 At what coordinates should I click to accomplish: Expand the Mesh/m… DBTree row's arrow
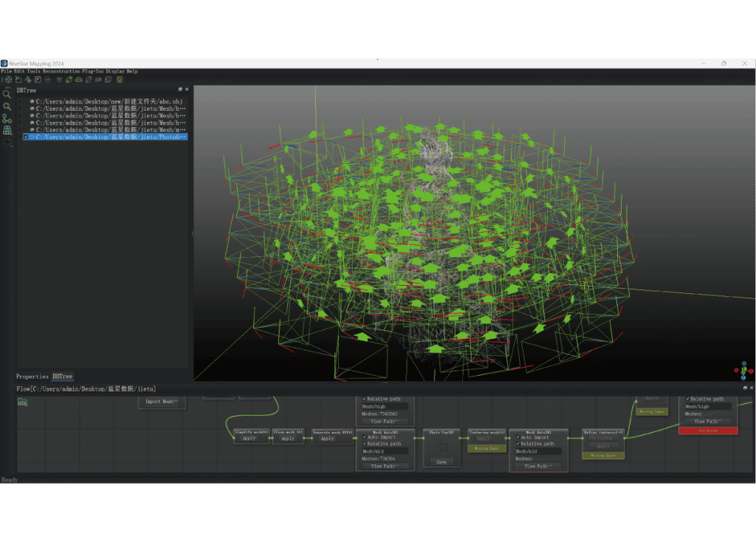20,130
